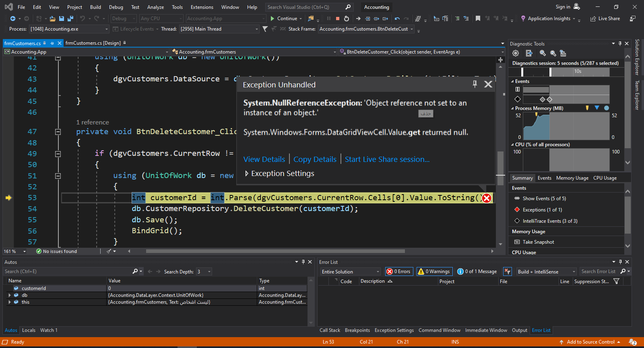This screenshot has width=644, height=348.
Task: Open the Build + IntelliSense dropdown
Action: pos(546,271)
